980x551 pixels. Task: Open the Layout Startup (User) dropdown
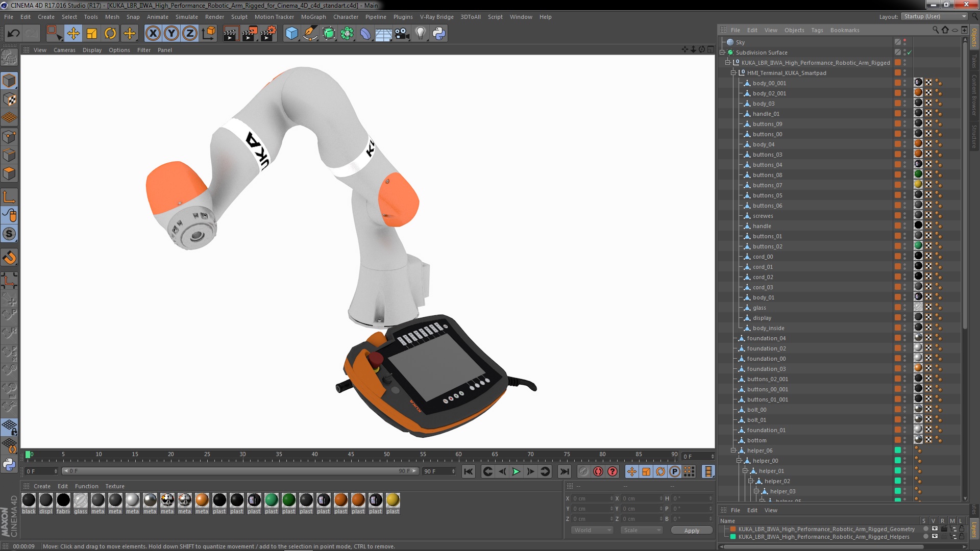pos(934,16)
